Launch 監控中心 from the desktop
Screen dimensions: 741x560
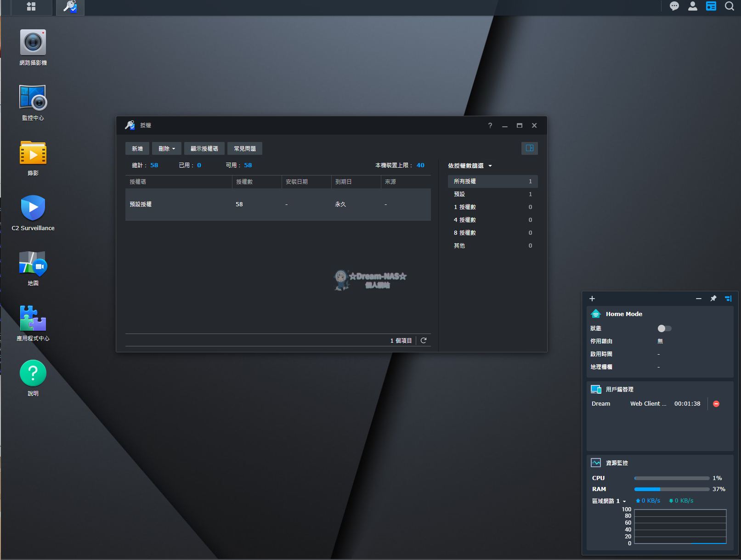click(x=33, y=97)
